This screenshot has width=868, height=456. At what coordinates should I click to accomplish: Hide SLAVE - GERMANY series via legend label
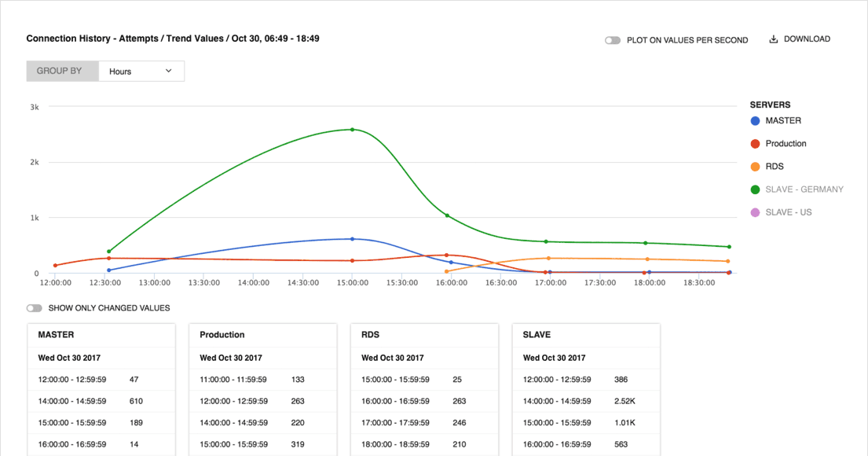804,189
